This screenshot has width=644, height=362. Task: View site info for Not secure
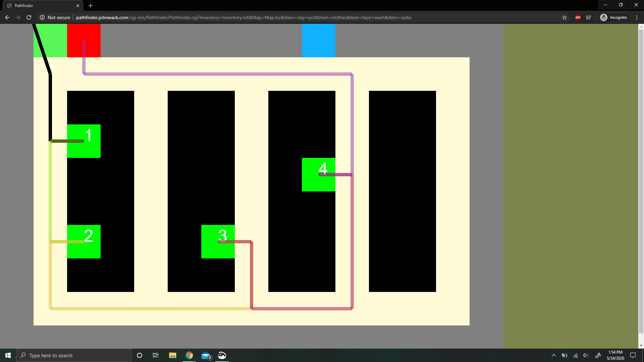pyautogui.click(x=55, y=17)
